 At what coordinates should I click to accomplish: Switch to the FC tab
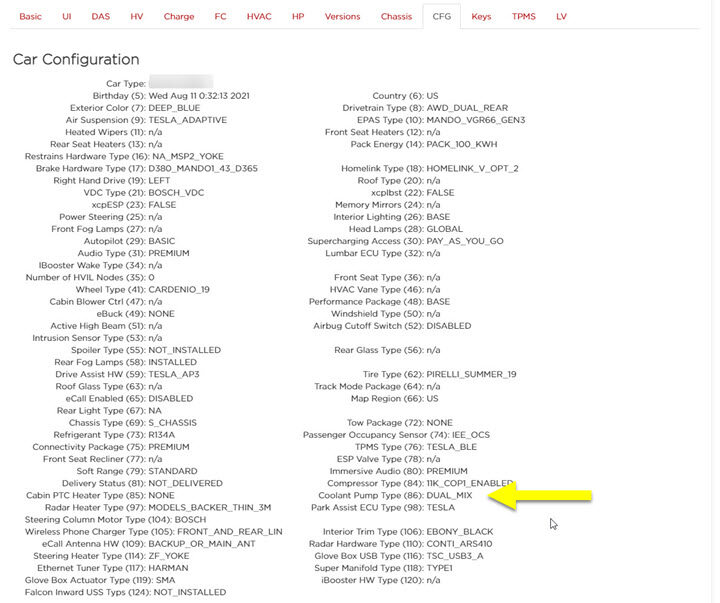tap(220, 17)
